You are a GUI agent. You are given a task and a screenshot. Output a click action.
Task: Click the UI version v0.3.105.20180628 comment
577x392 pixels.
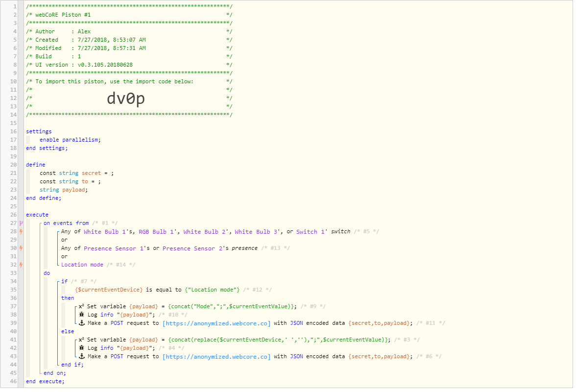(x=84, y=65)
